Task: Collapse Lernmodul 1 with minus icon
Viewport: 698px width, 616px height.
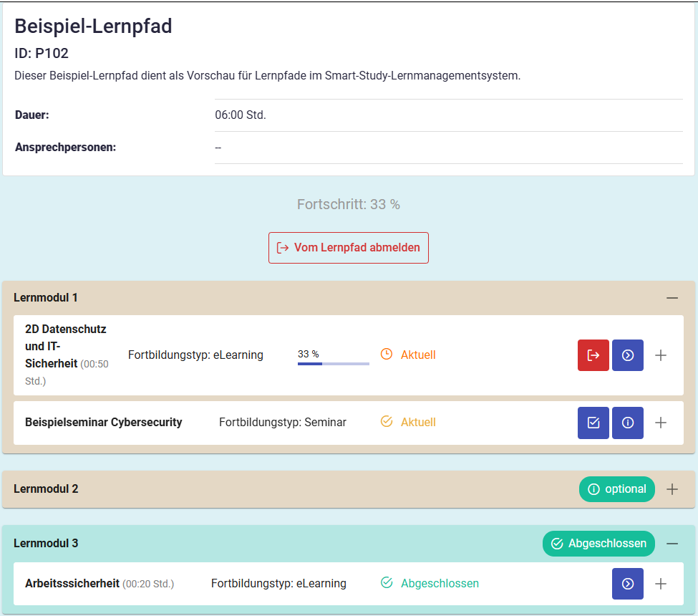Action: tap(672, 297)
